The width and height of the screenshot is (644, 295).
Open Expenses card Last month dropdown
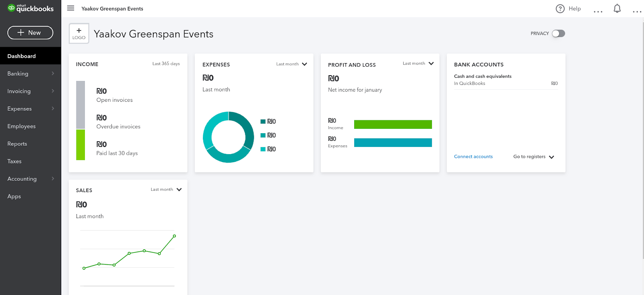coord(292,64)
